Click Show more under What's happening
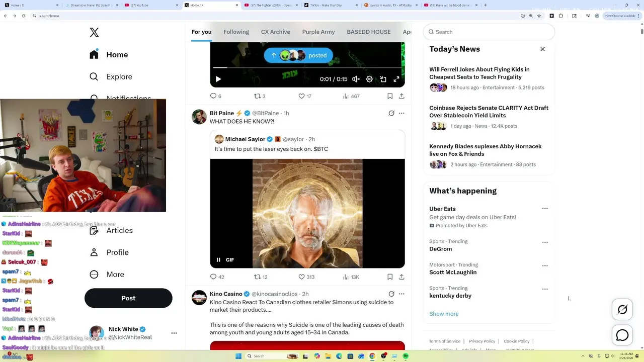The width and height of the screenshot is (644, 362). pyautogui.click(x=444, y=314)
